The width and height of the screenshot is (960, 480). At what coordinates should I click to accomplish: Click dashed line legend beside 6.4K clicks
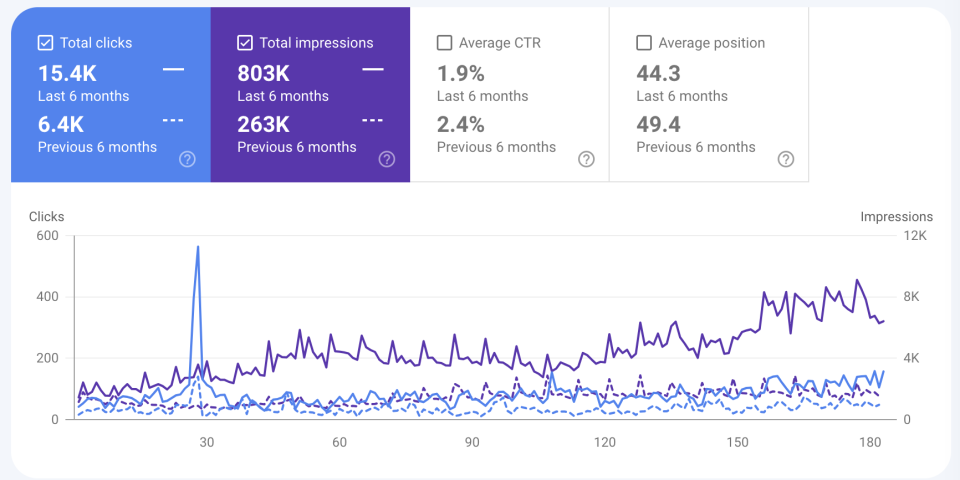[173, 120]
